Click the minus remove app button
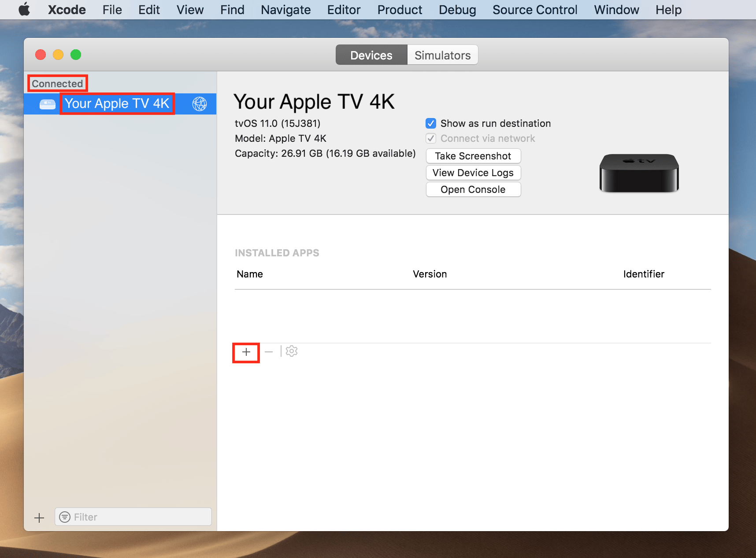Image resolution: width=756 pixels, height=558 pixels. click(269, 352)
